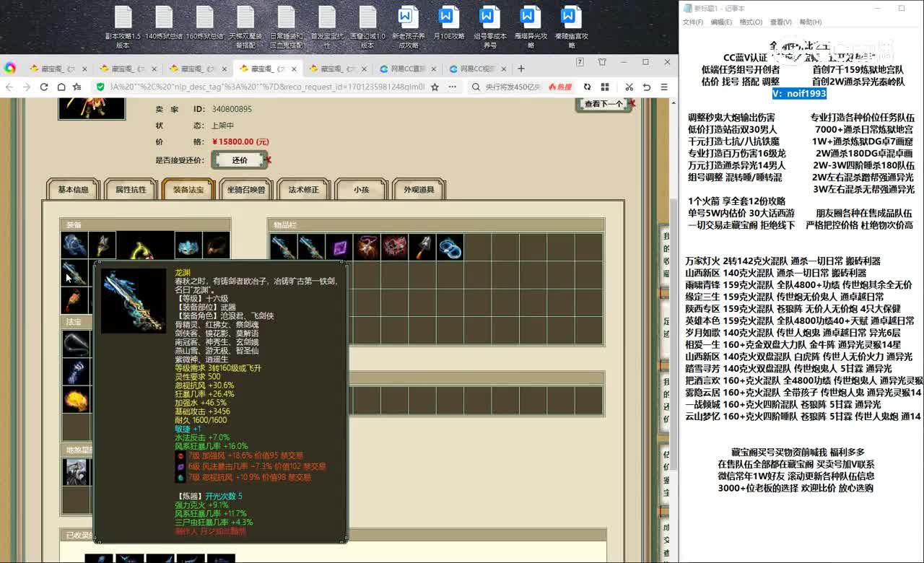Click the 查看下一个 button
Viewport: 924px width, 563px height.
click(603, 104)
